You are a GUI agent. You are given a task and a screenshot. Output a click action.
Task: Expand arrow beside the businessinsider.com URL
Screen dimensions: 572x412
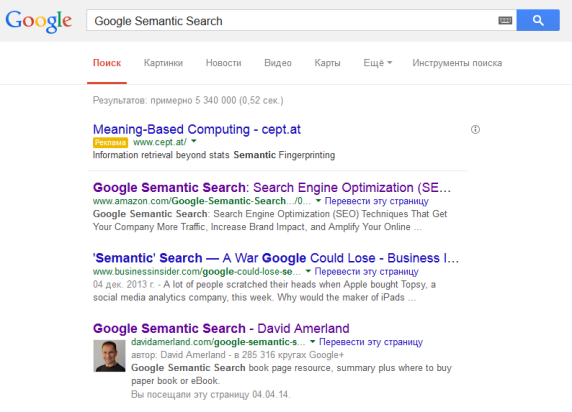[308, 271]
